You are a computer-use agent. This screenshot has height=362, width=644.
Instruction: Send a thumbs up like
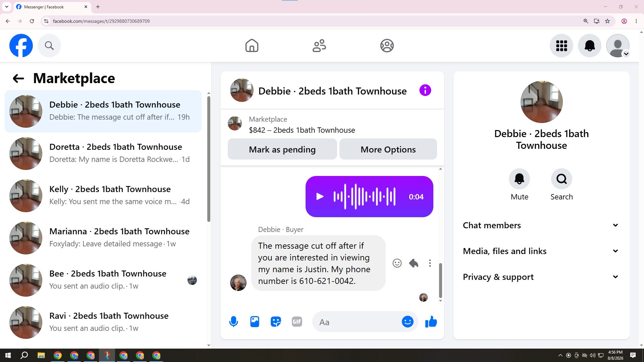pyautogui.click(x=431, y=322)
